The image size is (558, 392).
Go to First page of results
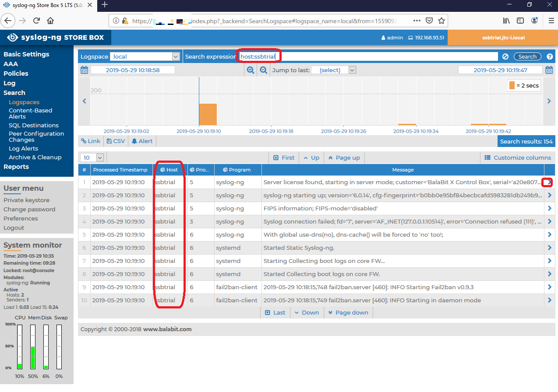pos(284,157)
